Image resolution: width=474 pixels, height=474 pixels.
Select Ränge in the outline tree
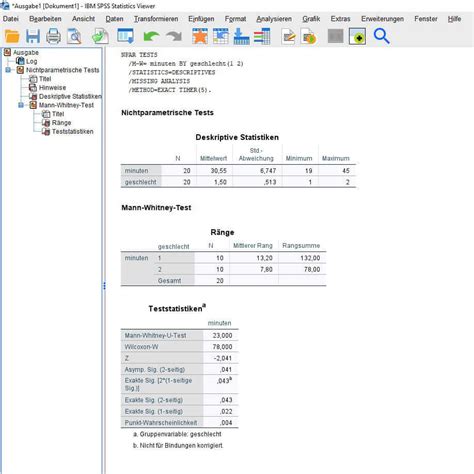[61, 123]
